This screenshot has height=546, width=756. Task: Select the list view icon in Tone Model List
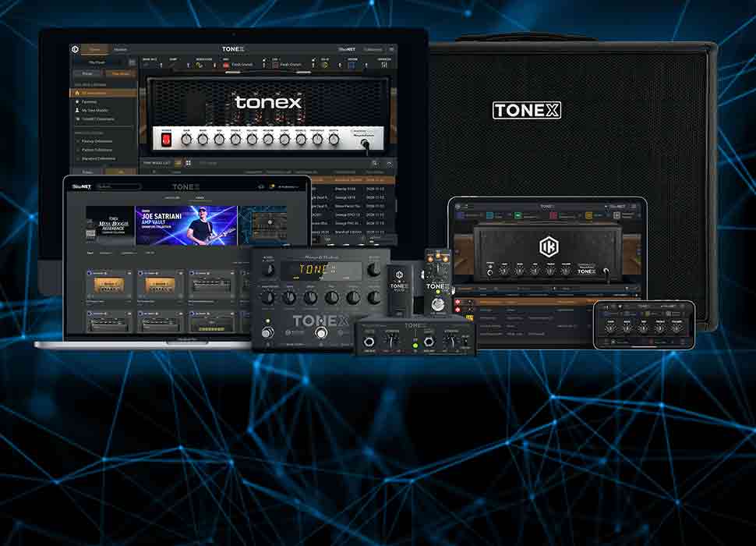177,163
